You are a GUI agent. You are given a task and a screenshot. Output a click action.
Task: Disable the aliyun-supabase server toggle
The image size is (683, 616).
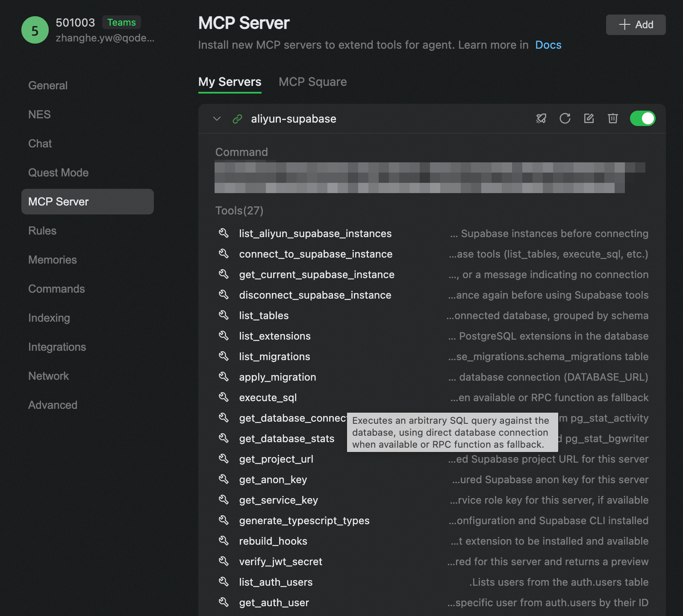click(642, 118)
